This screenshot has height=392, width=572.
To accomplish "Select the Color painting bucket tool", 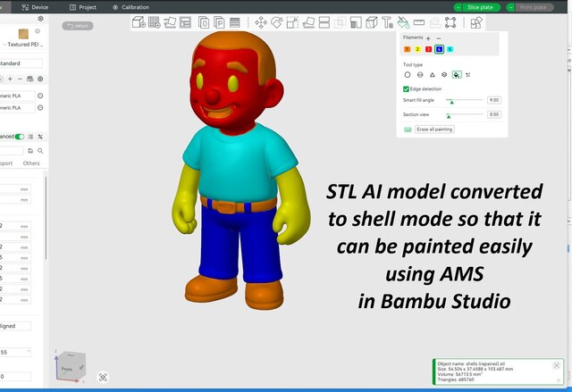I will coord(403,22).
